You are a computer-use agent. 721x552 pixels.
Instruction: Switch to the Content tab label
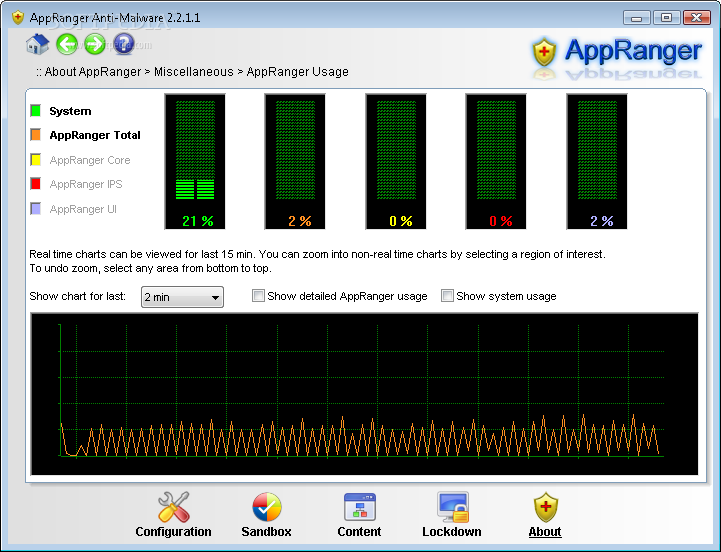[360, 532]
